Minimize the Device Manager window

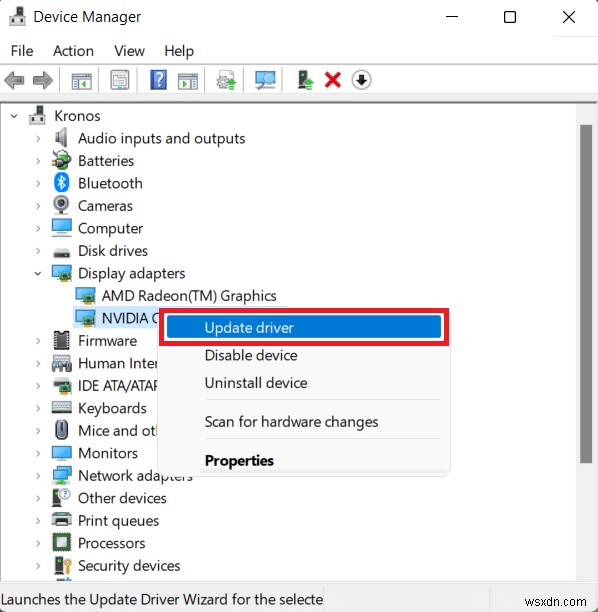452,17
